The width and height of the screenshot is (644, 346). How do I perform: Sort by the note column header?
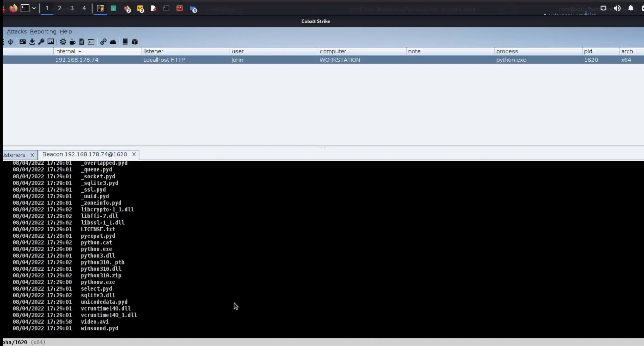coord(450,51)
